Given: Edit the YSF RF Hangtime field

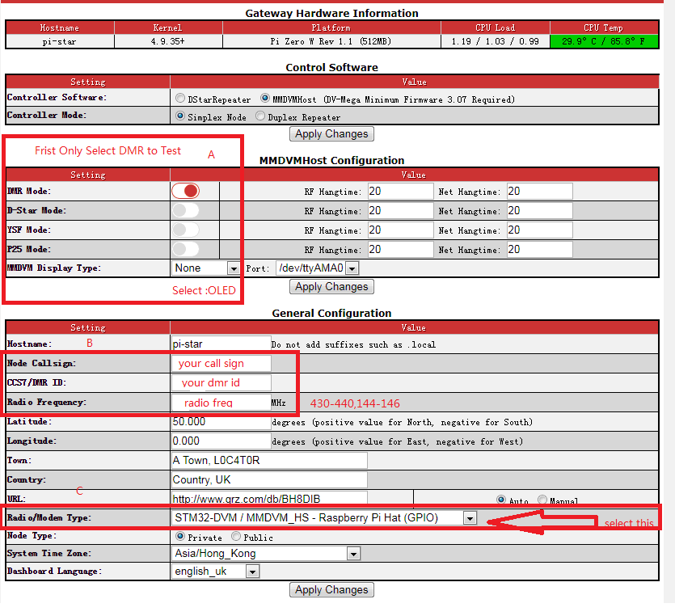Looking at the screenshot, I should [401, 230].
